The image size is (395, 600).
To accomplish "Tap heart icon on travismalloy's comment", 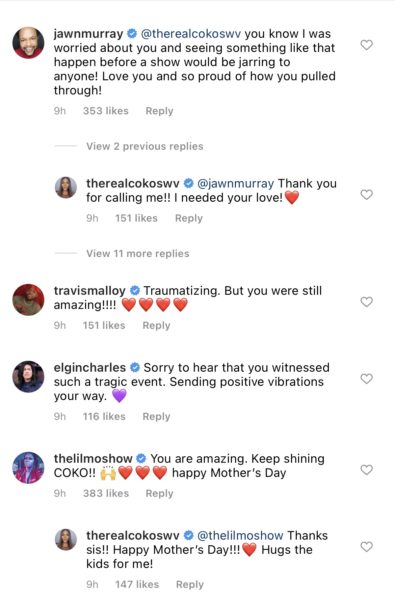I will (367, 302).
